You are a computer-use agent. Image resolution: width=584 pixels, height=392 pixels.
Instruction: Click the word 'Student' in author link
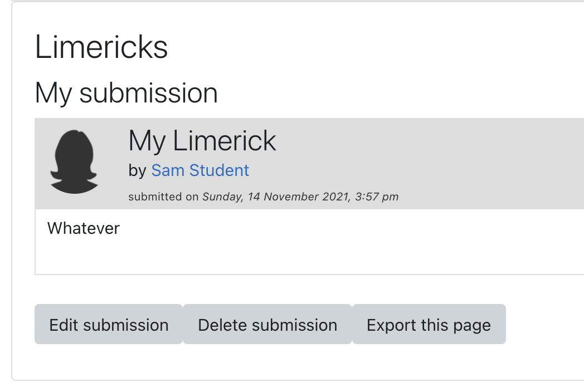(x=219, y=170)
